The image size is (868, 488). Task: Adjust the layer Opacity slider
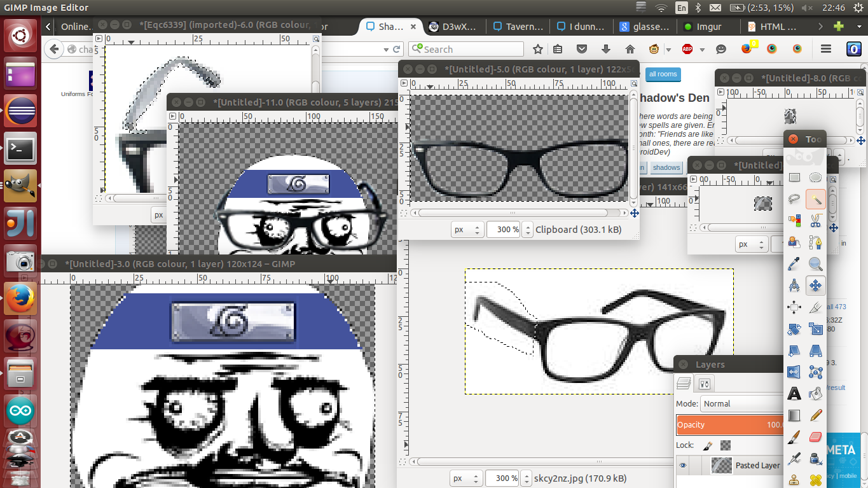pyautogui.click(x=730, y=424)
